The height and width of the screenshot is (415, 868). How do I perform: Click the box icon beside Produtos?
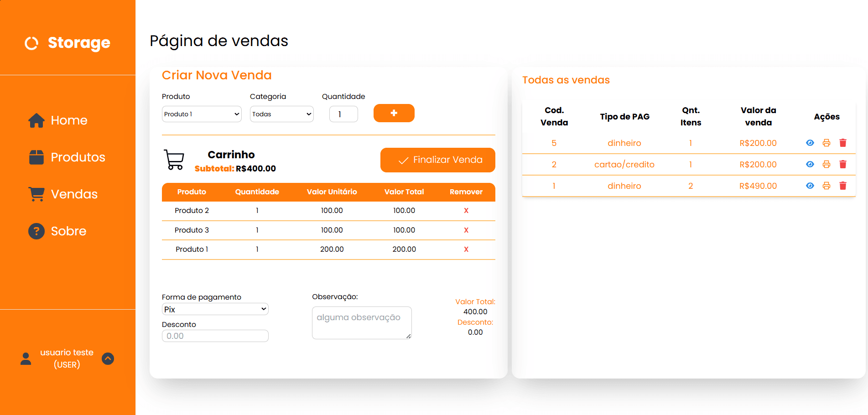click(x=36, y=157)
